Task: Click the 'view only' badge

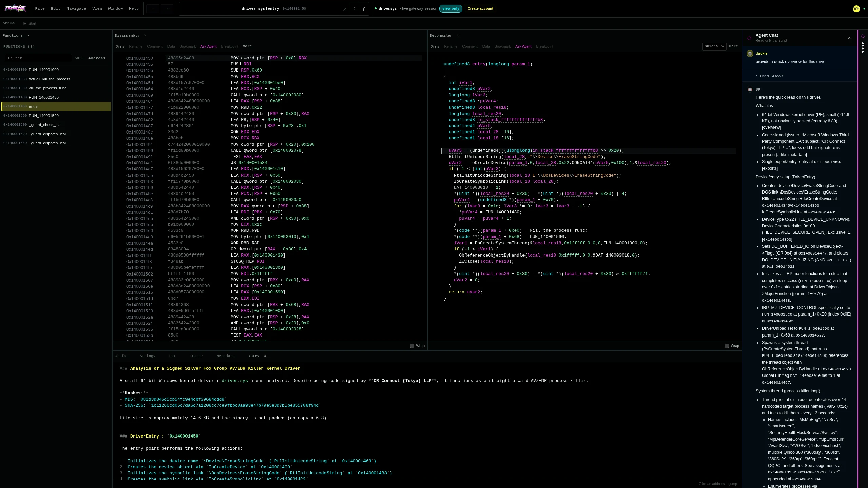Action: (x=451, y=9)
